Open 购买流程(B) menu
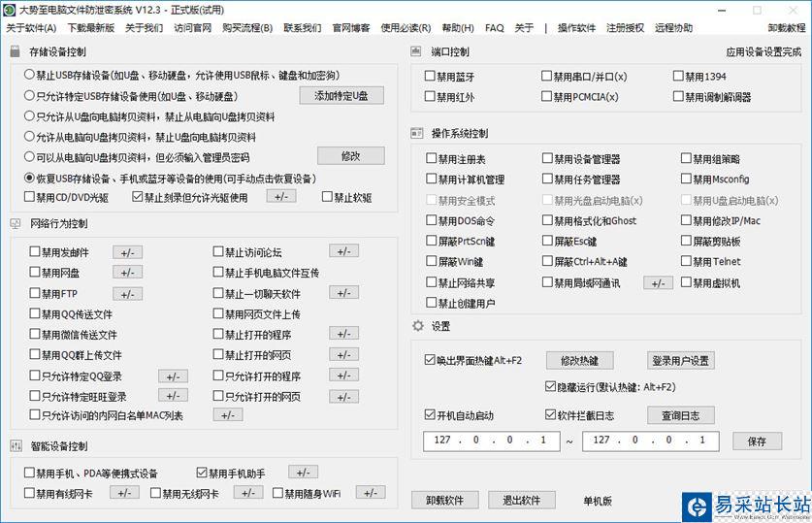This screenshot has width=812, height=523. [x=247, y=28]
